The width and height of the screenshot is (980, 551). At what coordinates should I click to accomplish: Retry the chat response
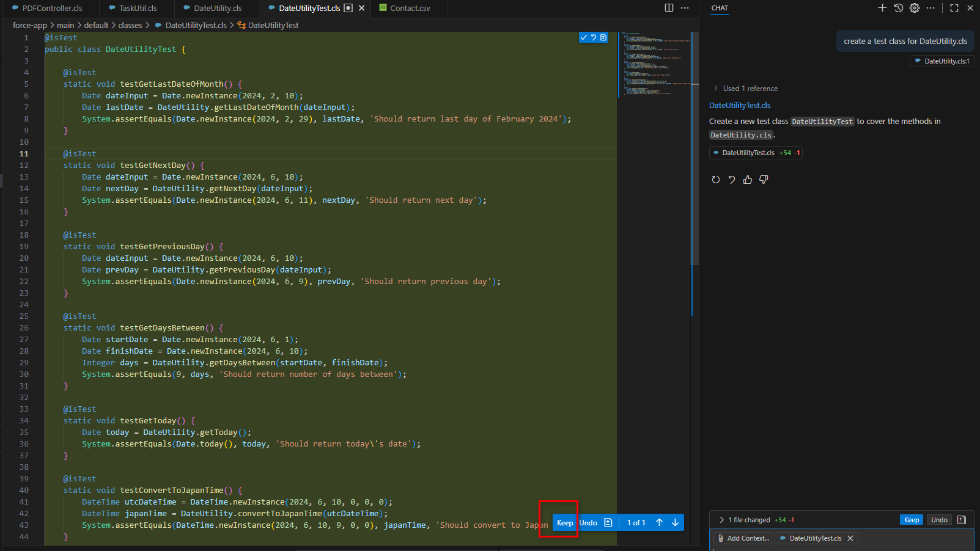pos(716,180)
